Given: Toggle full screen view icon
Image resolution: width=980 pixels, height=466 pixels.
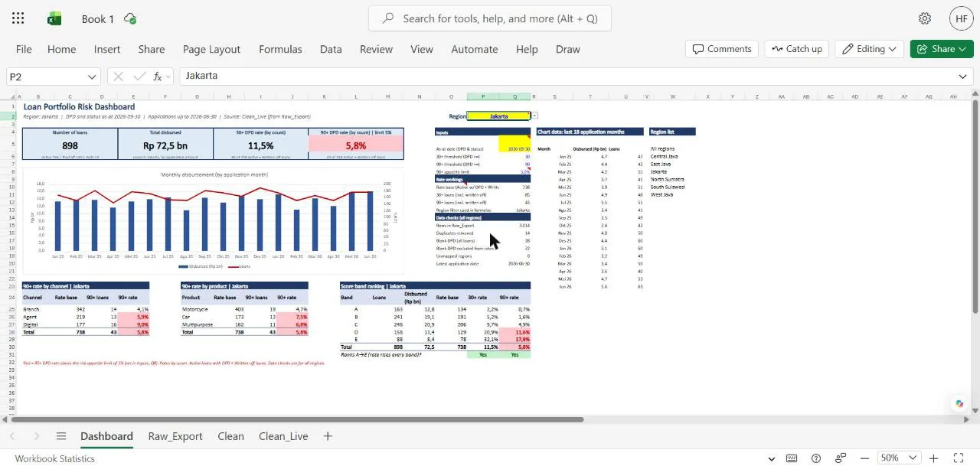Looking at the screenshot, I should click(x=958, y=458).
